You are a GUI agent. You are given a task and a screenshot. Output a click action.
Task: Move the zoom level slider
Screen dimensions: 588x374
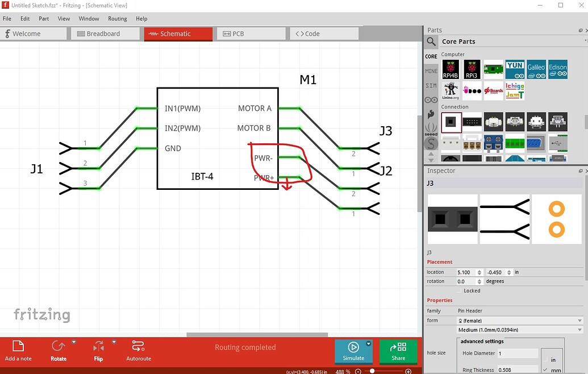click(x=372, y=371)
